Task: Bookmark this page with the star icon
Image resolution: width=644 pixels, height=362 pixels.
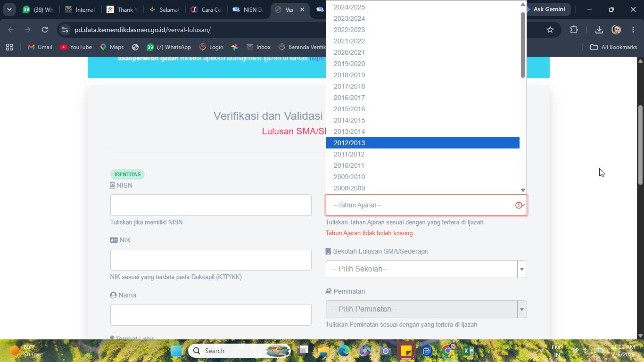Action: point(550,30)
